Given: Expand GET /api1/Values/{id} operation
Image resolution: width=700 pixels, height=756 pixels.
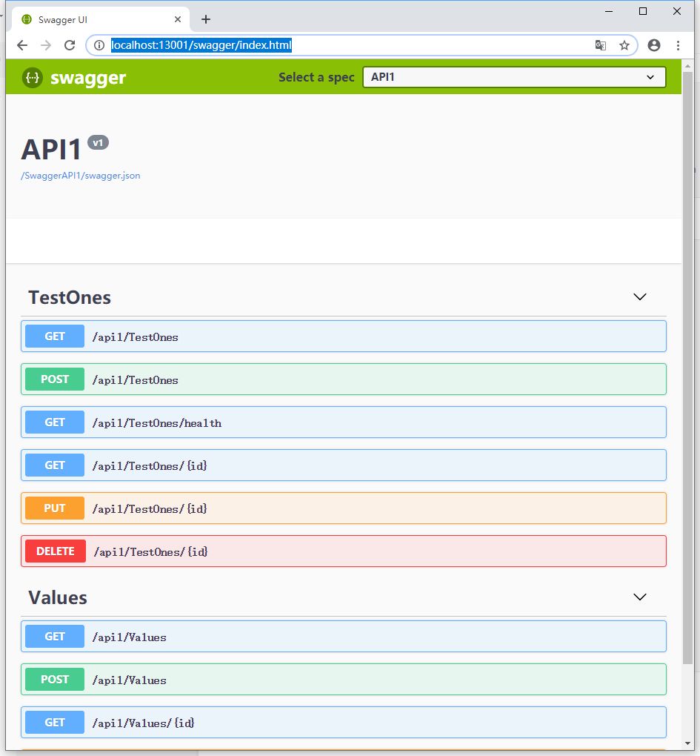Looking at the screenshot, I should 344,722.
